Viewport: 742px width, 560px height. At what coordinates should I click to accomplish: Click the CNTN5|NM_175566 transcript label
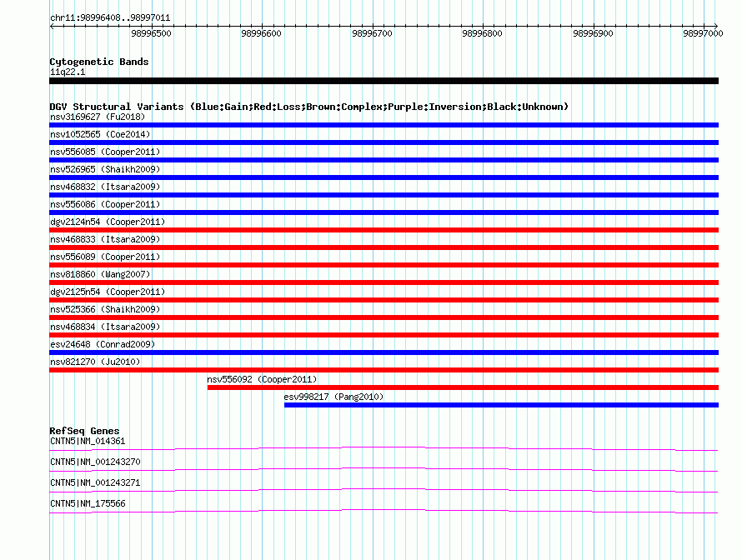coord(88,503)
